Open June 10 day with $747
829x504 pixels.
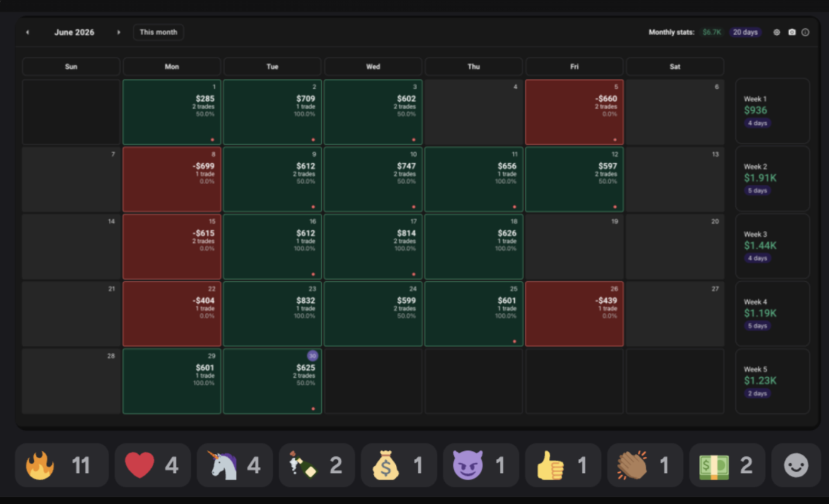(373, 179)
